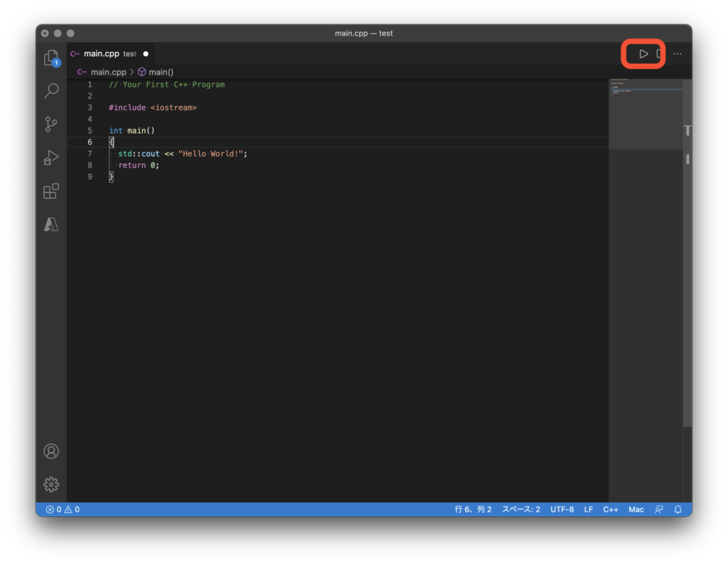728x564 pixels.
Task: Click the std::cout token on line 7
Action: 139,154
